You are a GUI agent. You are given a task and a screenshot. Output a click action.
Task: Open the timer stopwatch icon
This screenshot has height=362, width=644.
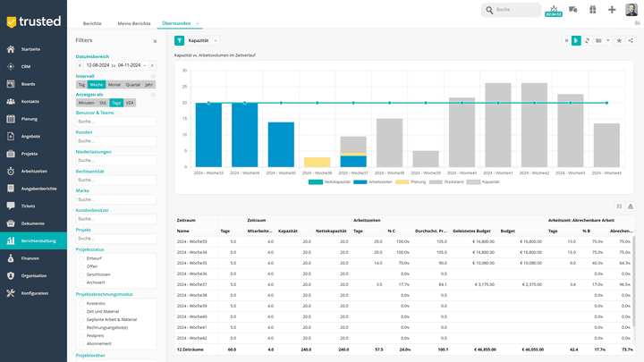point(552,8)
